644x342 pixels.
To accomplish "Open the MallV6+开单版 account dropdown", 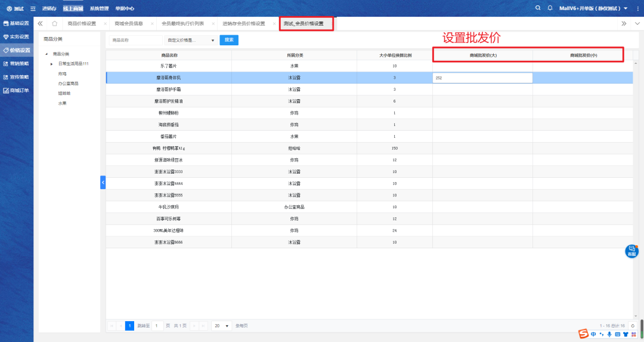I will point(593,8).
